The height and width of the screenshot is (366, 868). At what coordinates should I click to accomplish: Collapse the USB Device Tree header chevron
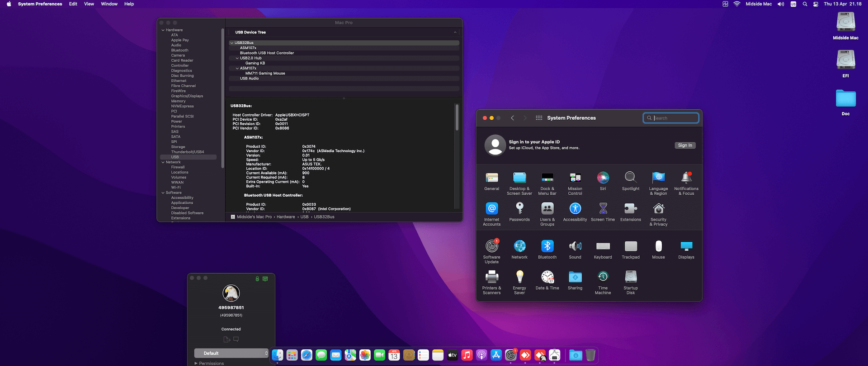[x=455, y=33]
